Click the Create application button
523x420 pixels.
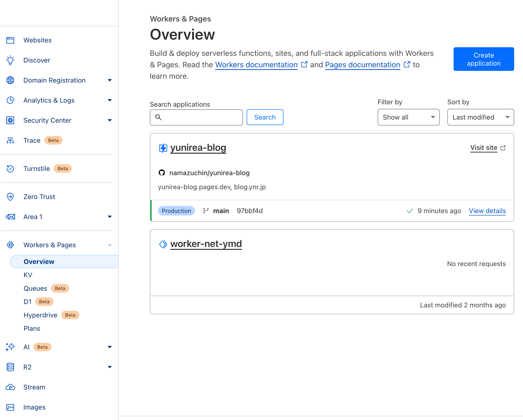pos(483,59)
